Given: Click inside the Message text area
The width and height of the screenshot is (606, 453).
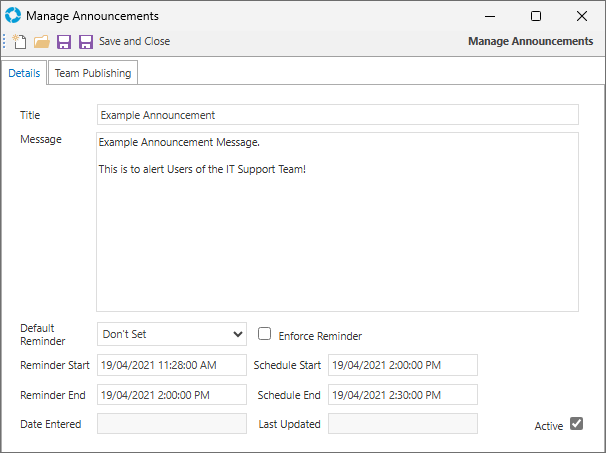Looking at the screenshot, I should click(337, 222).
